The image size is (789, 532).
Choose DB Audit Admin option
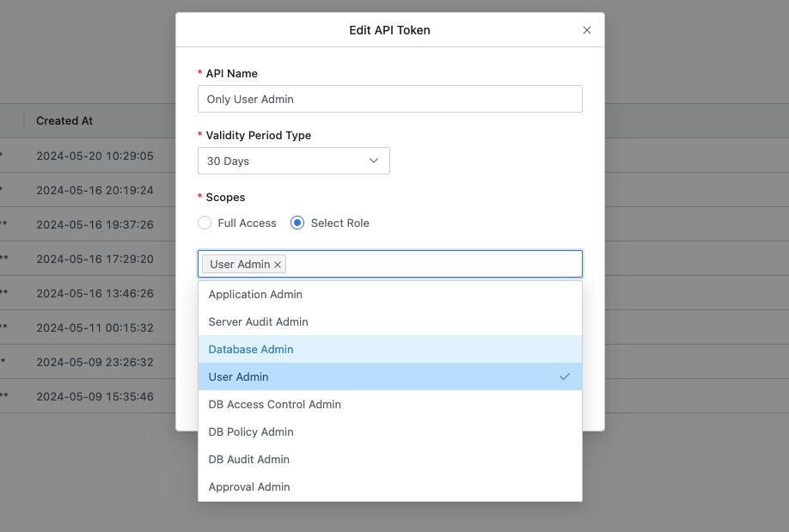pos(248,459)
